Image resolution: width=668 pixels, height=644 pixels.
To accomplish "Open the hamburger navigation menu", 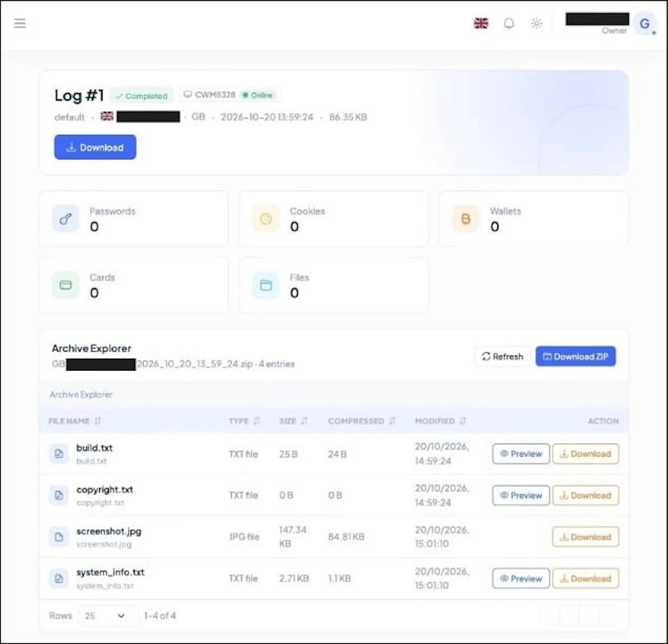I will click(20, 23).
